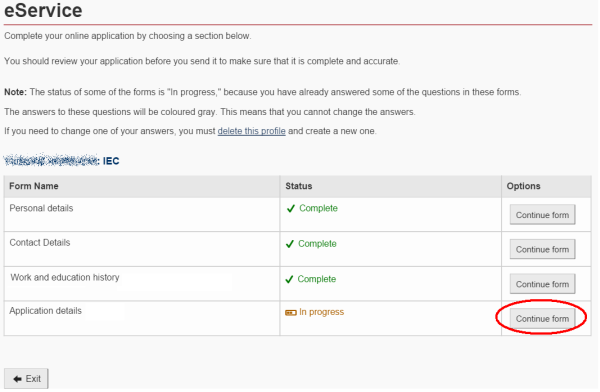The width and height of the screenshot is (600, 392).
Task: Click the In progress status text
Action: coord(321,312)
